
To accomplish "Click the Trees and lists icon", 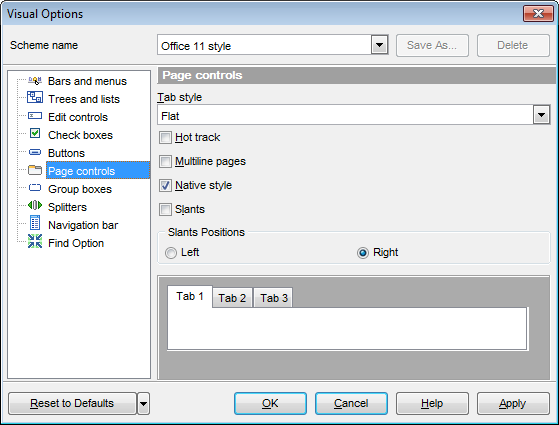I will pyautogui.click(x=35, y=97).
